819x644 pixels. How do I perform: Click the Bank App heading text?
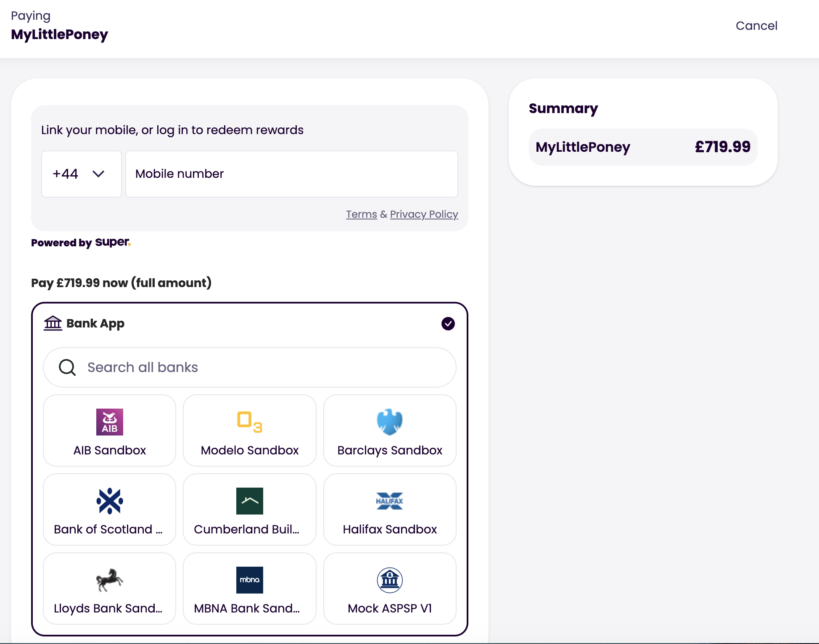[x=95, y=323]
